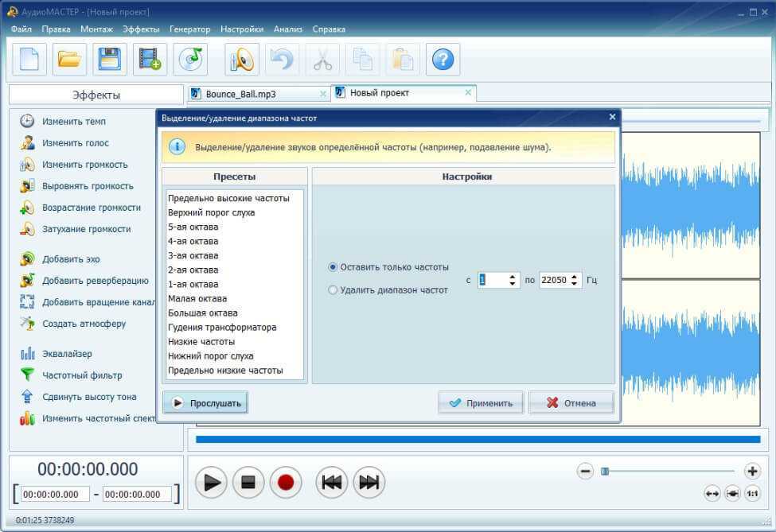Click the Save floppy disk icon

pos(109,60)
